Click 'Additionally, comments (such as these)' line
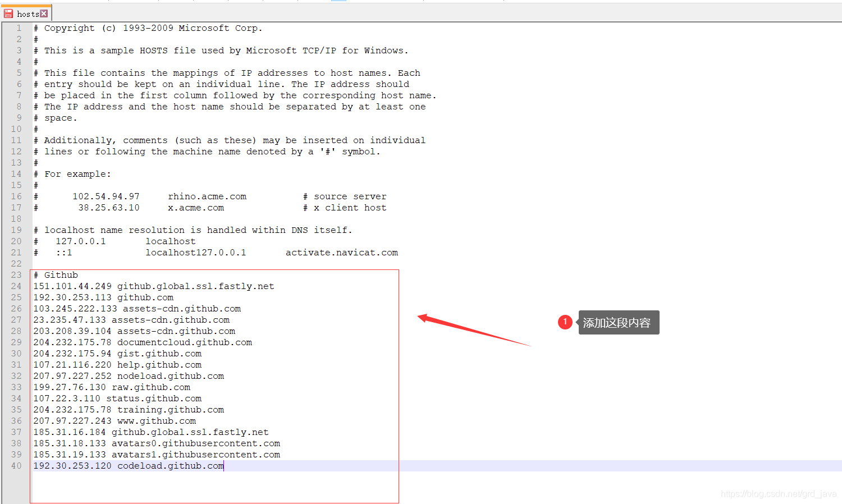 click(x=230, y=140)
